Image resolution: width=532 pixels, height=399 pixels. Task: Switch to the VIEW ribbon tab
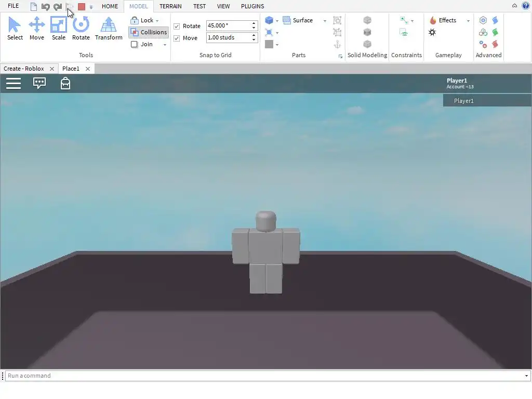pyautogui.click(x=223, y=6)
